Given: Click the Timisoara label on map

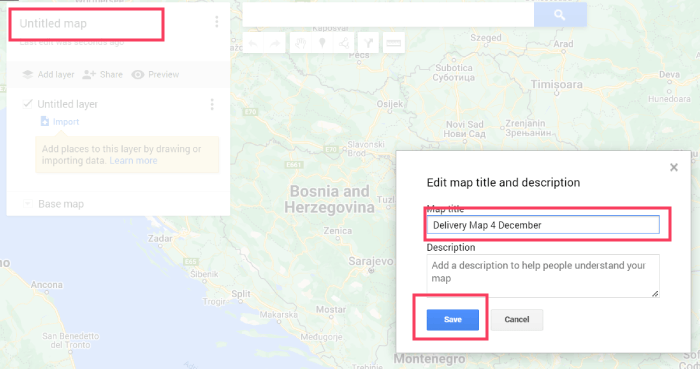Looking at the screenshot, I should coord(557,84).
